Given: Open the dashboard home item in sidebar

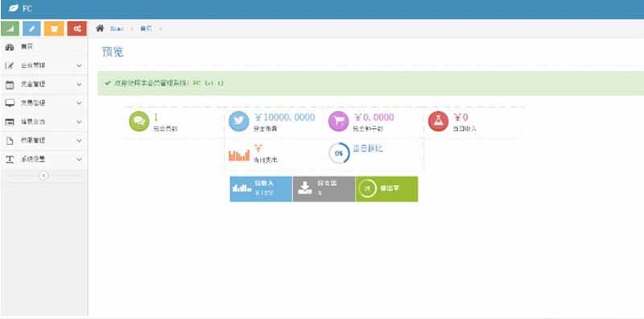Looking at the screenshot, I should (44, 47).
